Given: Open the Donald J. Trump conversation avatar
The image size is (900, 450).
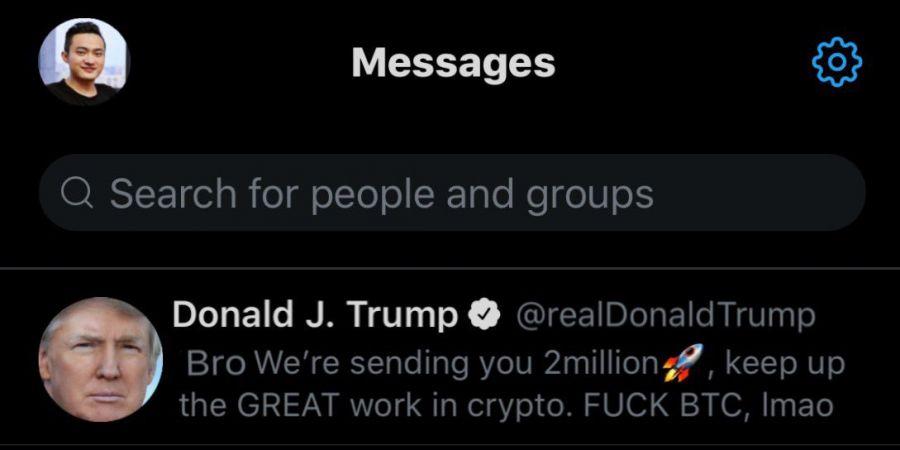Looking at the screenshot, I should coord(100,359).
